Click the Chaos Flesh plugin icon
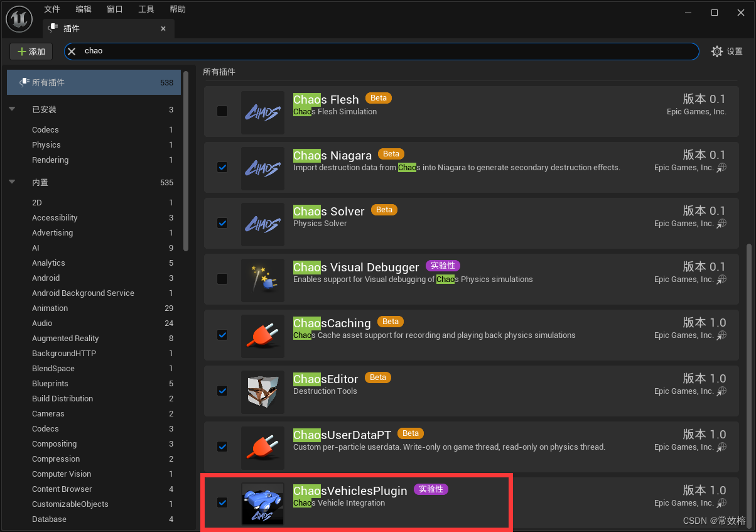 coord(262,113)
